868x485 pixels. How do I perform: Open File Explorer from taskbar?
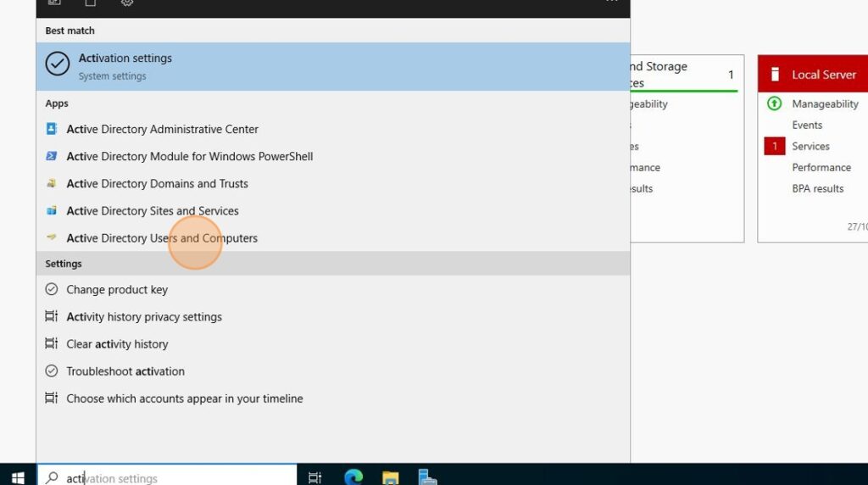[390, 477]
